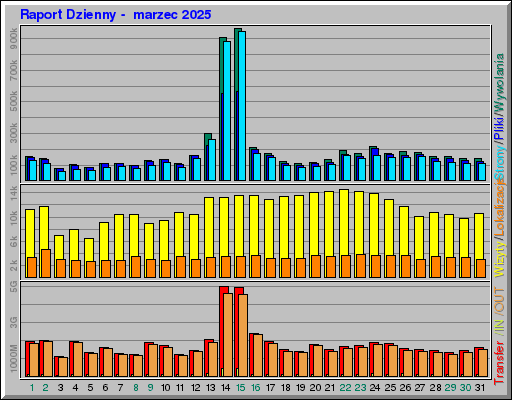
Task: Click the 'OUT' legend label
Action: pyautogui.click(x=500, y=300)
